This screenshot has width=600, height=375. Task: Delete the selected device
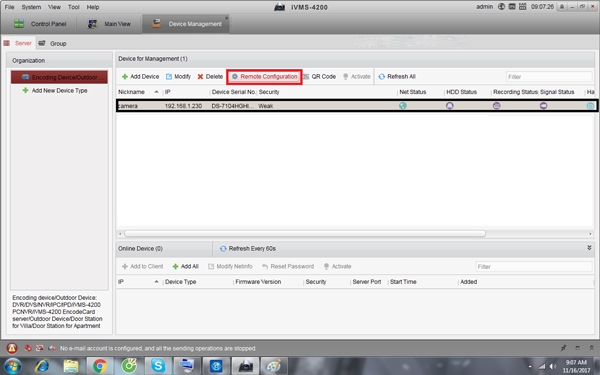tap(210, 77)
